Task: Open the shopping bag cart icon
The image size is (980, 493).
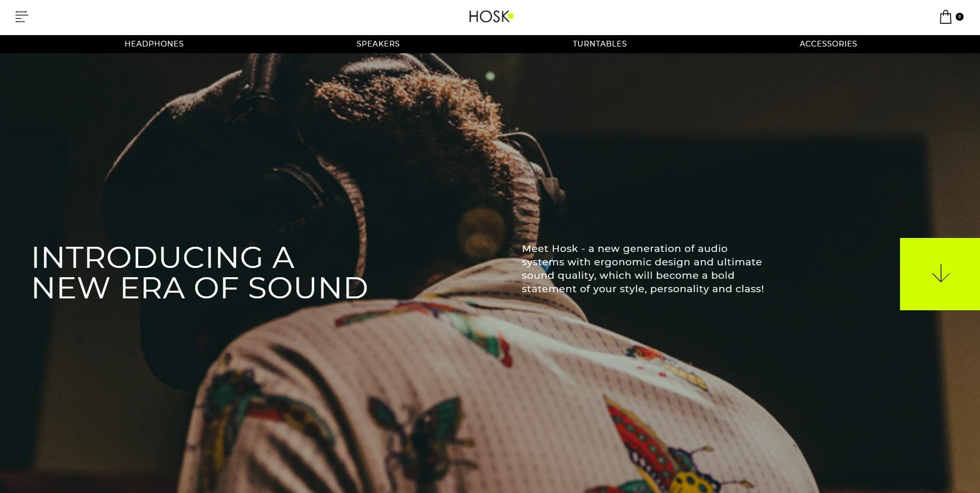Action: point(945,17)
